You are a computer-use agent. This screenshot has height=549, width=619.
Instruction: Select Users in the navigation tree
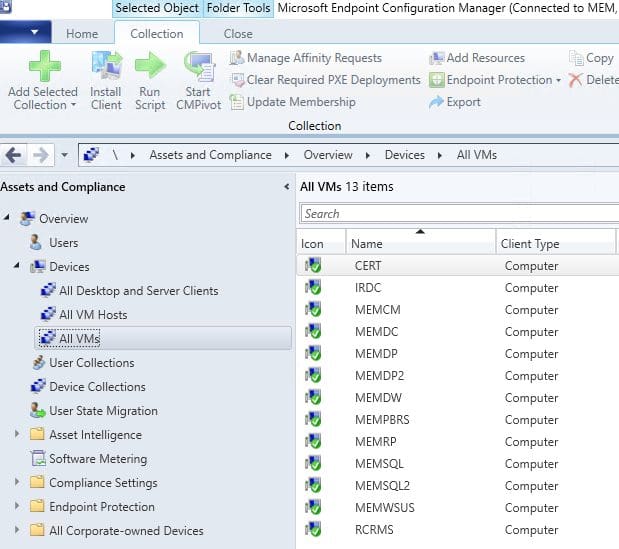coord(54,242)
